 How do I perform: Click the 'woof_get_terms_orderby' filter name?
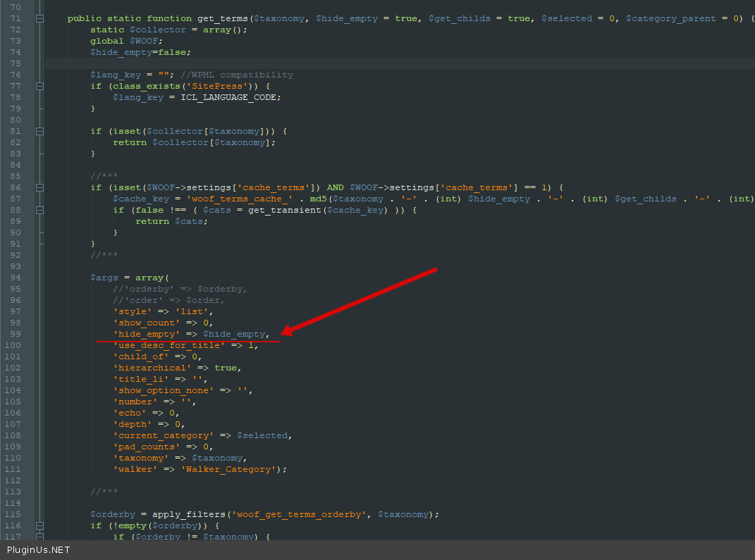click(298, 514)
